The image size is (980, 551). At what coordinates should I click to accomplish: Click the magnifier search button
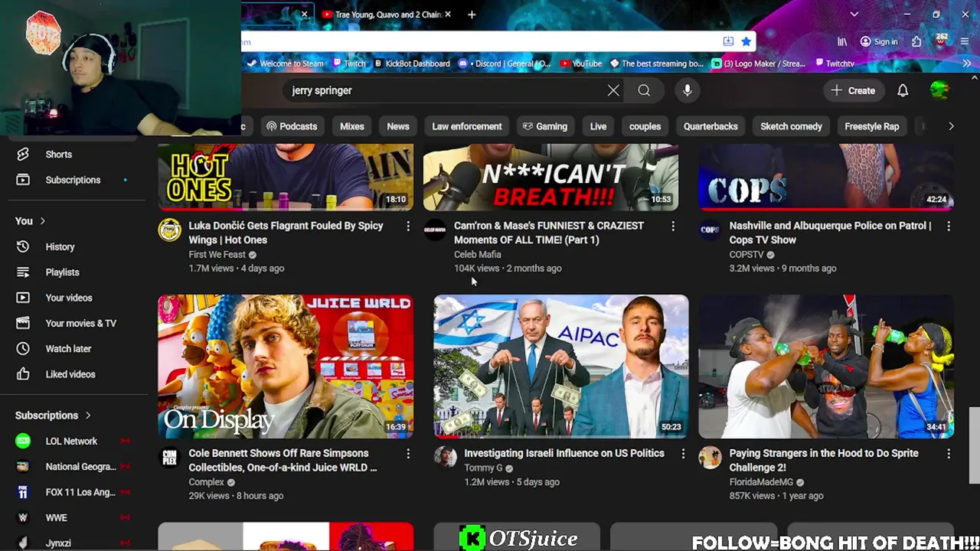click(644, 90)
